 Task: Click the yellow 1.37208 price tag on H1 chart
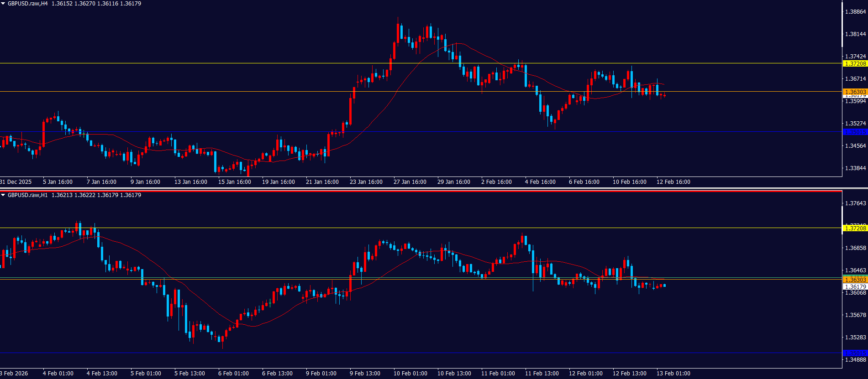855,228
